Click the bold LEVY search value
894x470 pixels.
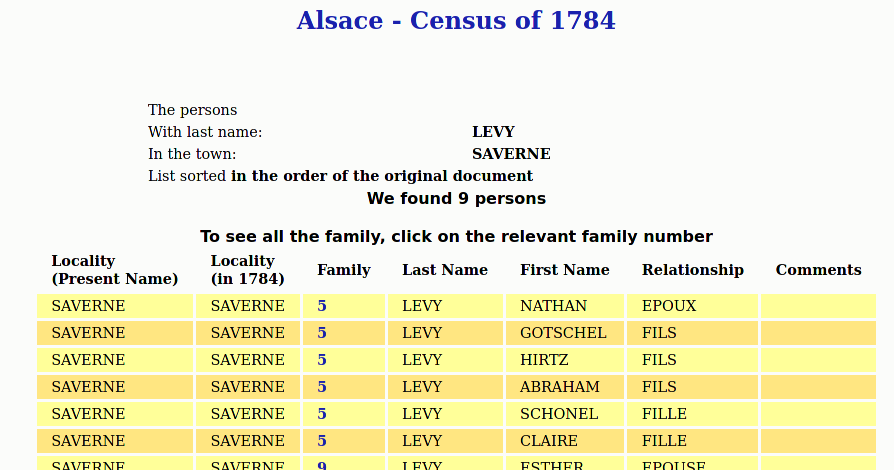[493, 132]
